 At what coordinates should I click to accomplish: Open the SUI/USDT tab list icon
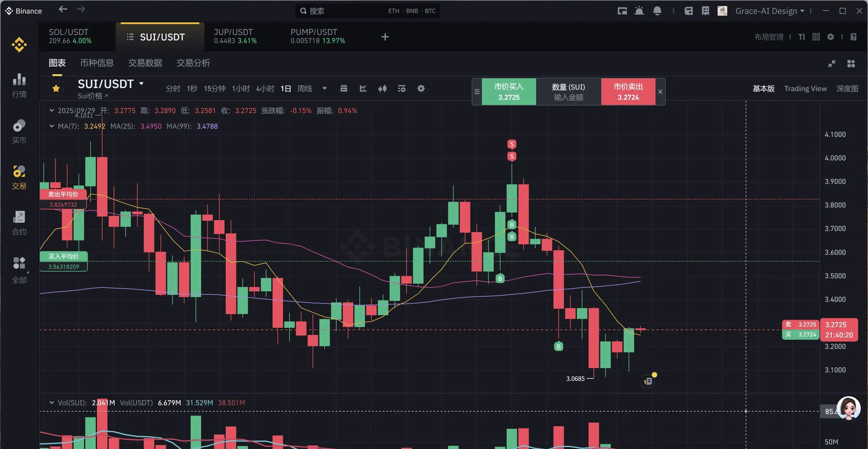[130, 37]
